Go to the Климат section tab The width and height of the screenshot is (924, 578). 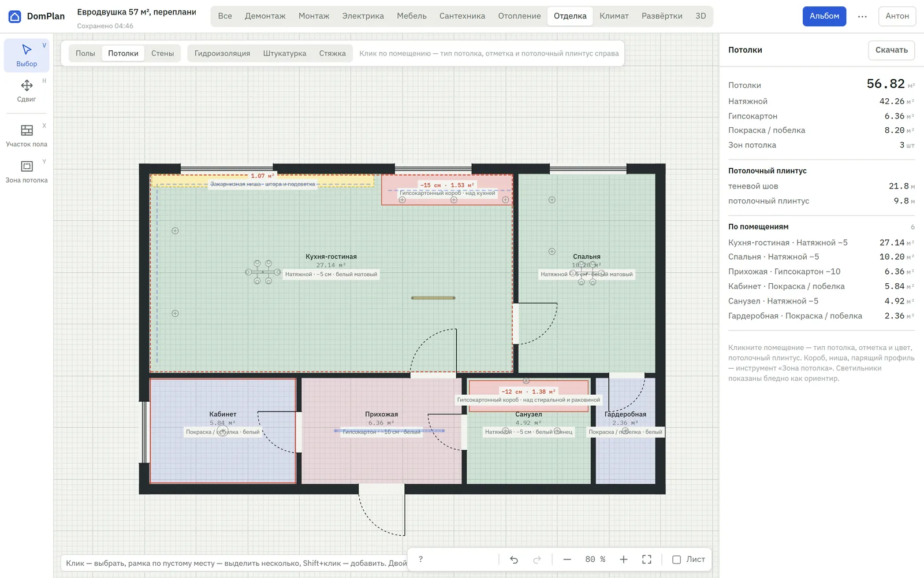[614, 16]
